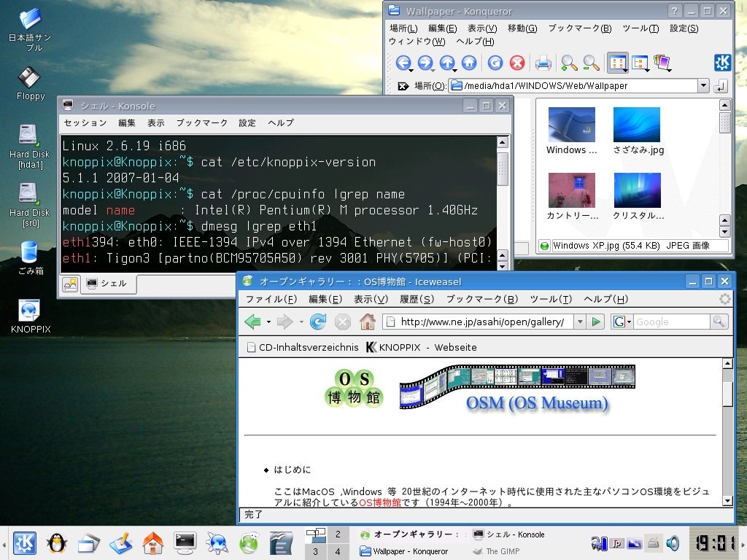The width and height of the screenshot is (747, 560).
Task: Toggle Konqueror icon view mode button
Action: (x=618, y=63)
